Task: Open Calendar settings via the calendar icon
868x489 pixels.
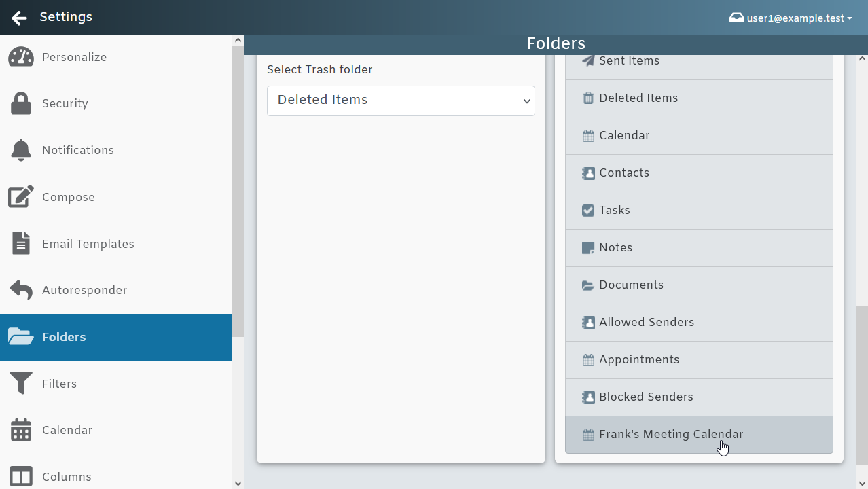Action: point(20,430)
